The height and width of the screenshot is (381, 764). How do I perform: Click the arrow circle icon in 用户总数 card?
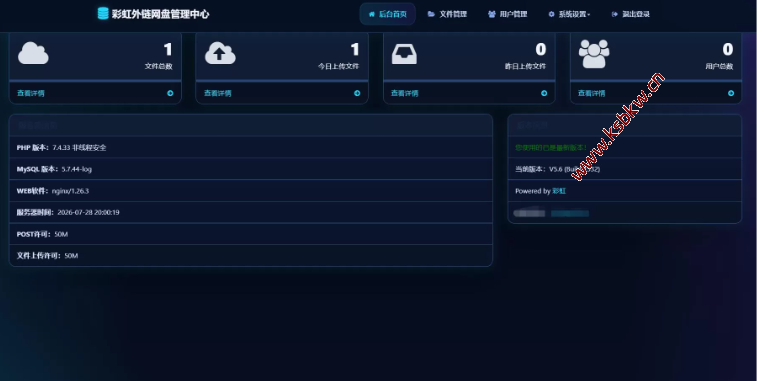point(731,93)
